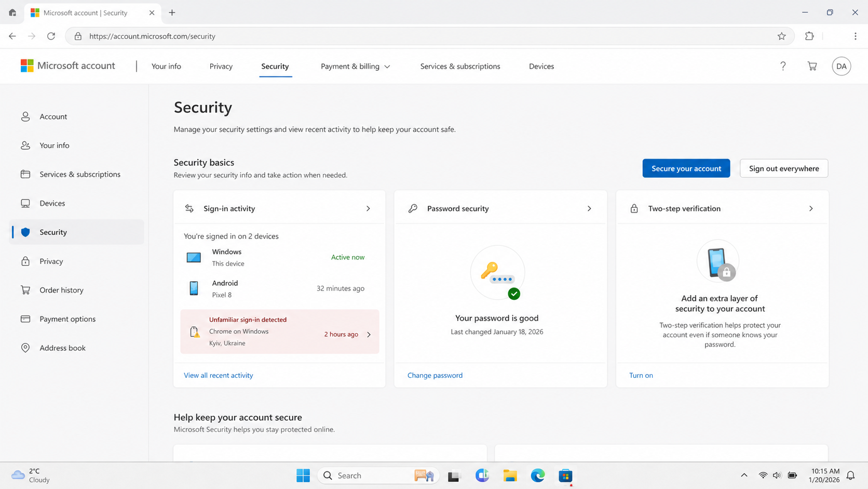Open Password security card chevron
Screen dimensions: 868x489
tap(589, 208)
